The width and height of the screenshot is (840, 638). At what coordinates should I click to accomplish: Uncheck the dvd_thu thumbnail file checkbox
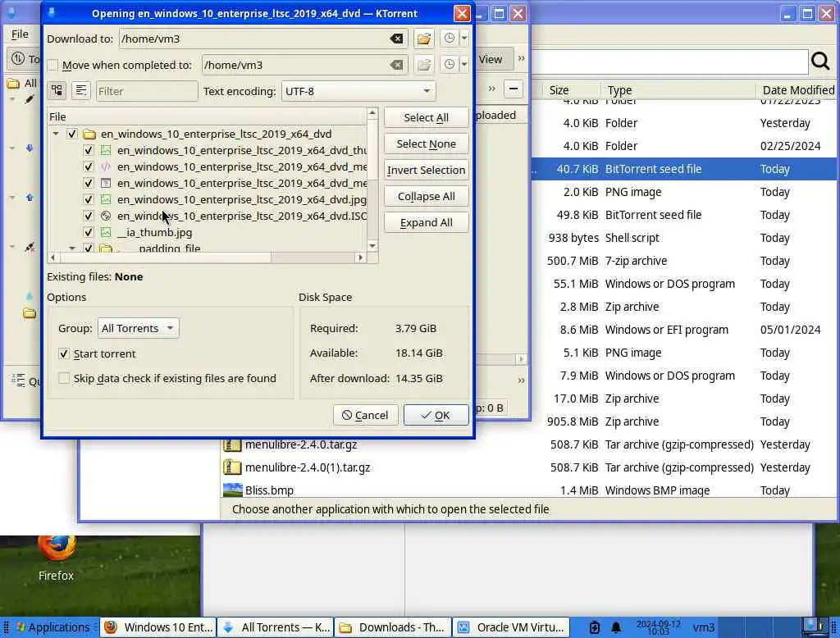(89, 151)
